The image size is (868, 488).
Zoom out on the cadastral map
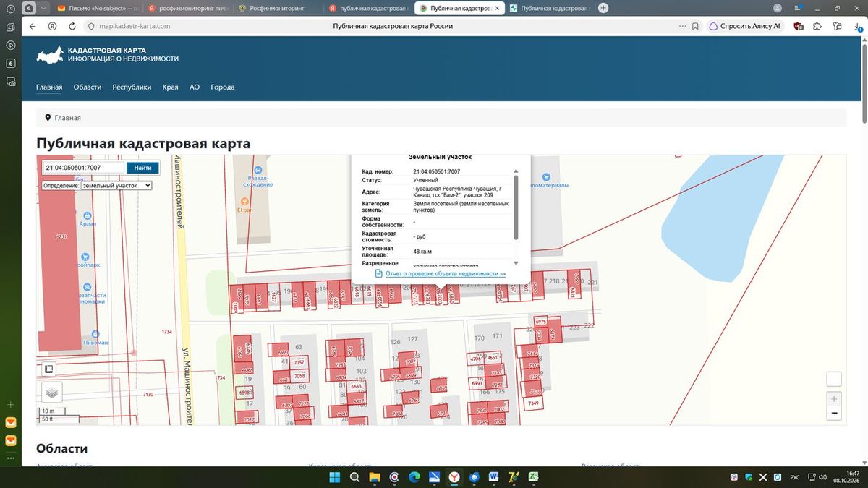click(x=834, y=413)
